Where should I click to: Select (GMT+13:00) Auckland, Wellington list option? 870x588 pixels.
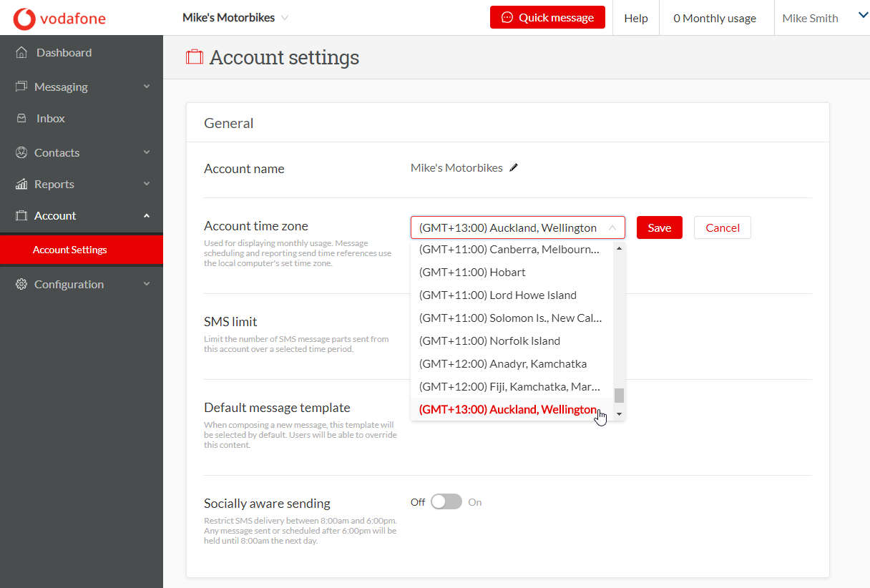(x=512, y=409)
